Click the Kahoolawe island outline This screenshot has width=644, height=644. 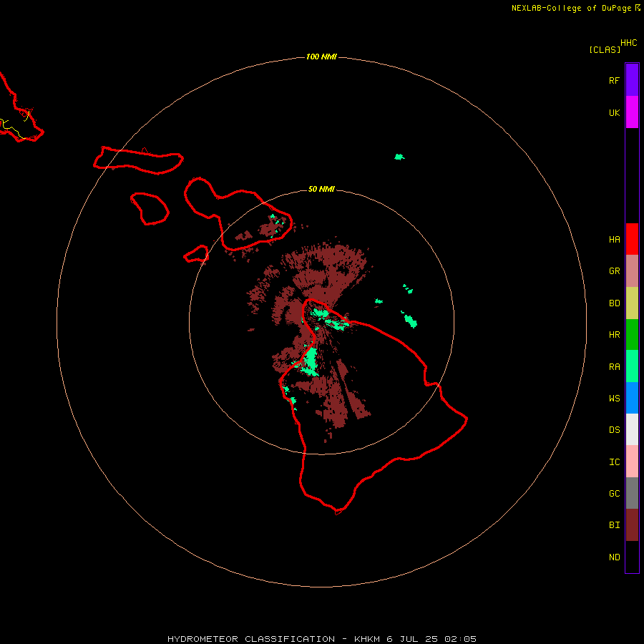click(x=196, y=254)
